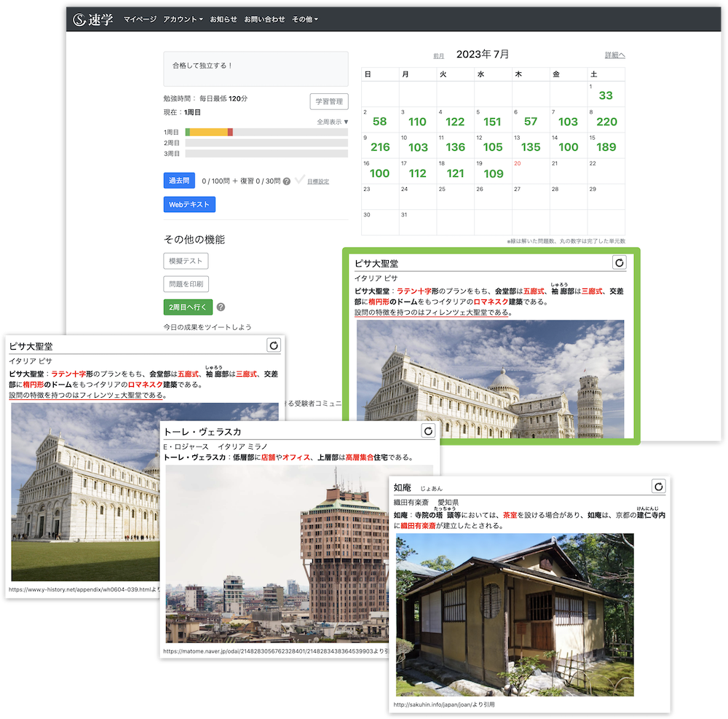728x719 pixels.
Task: Click the 速学 logo icon
Action: (80, 20)
